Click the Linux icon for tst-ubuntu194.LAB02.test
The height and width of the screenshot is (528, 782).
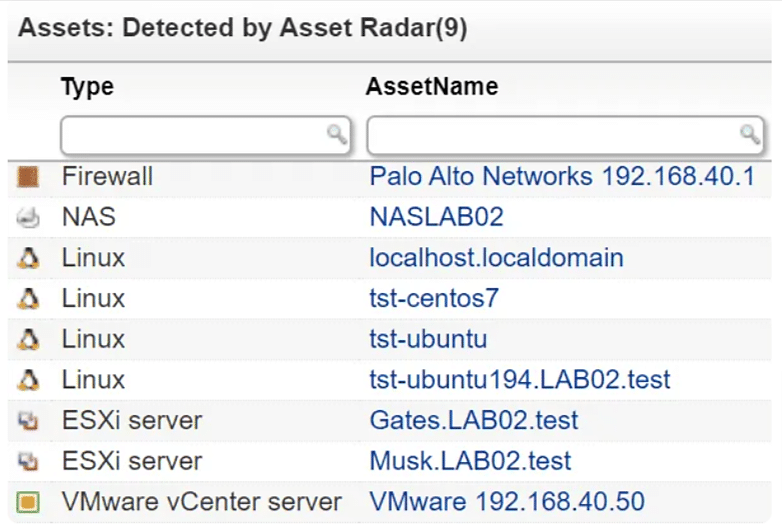coord(28,380)
